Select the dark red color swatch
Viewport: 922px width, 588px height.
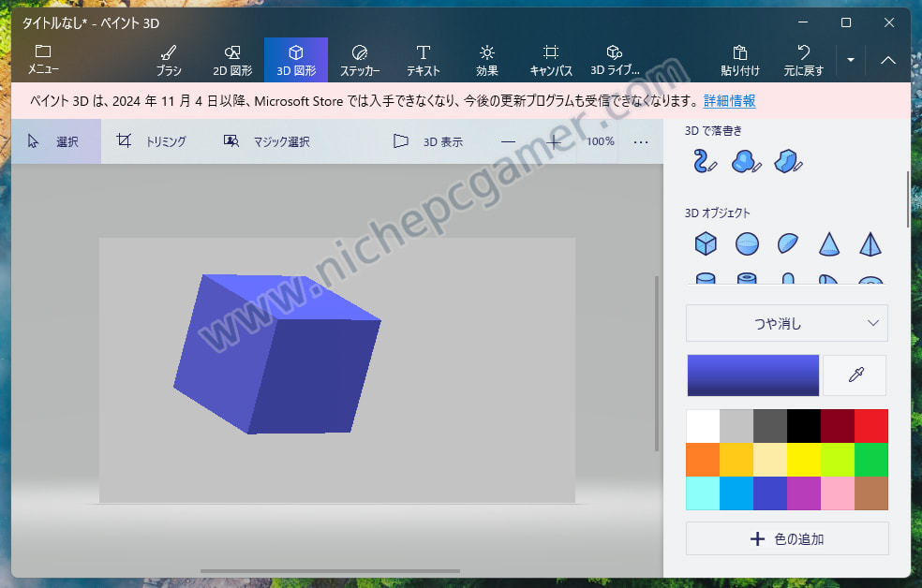(838, 426)
